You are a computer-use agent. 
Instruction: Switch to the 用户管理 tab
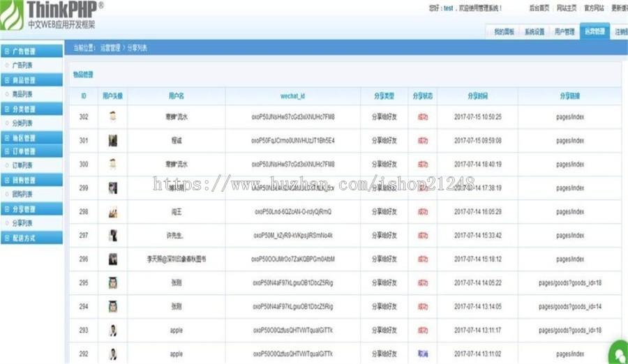(565, 31)
